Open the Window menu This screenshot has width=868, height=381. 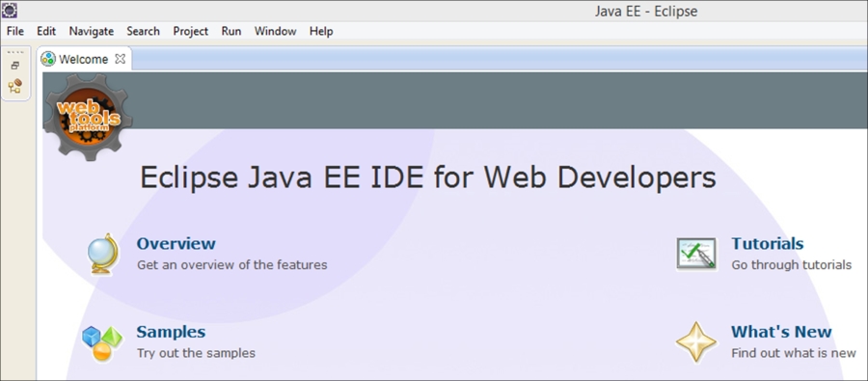275,31
